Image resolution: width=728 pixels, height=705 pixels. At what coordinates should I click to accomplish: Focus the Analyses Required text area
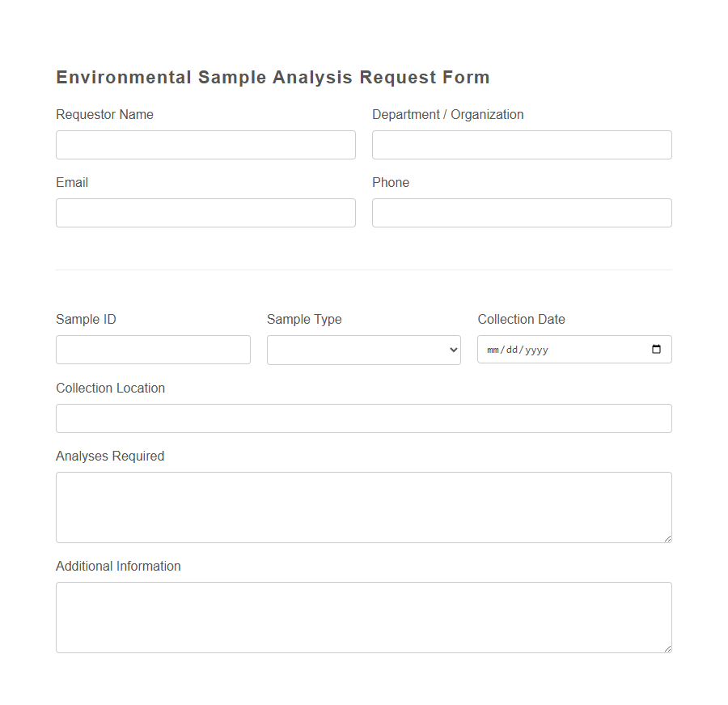pyautogui.click(x=363, y=507)
